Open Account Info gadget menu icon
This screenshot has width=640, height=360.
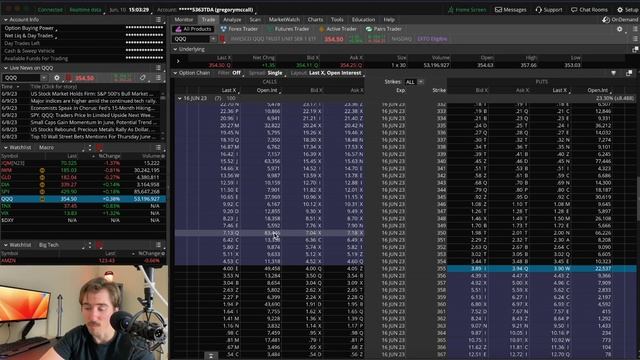pos(158,20)
